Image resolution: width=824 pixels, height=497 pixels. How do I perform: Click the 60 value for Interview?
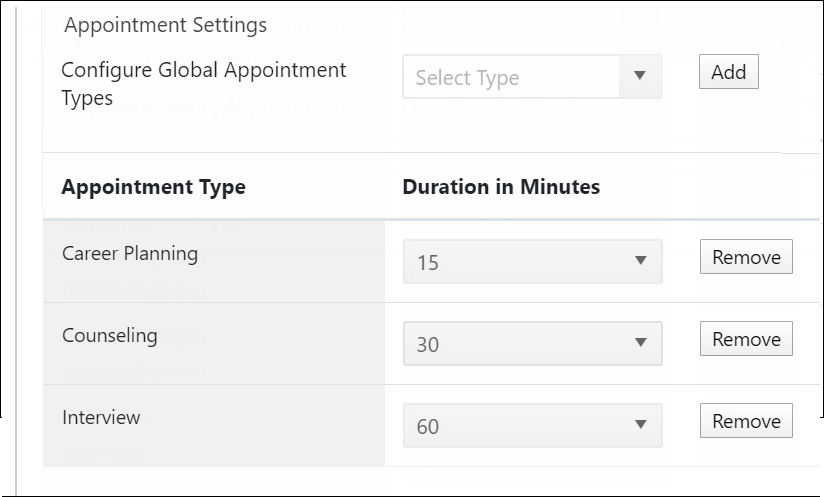428,427
